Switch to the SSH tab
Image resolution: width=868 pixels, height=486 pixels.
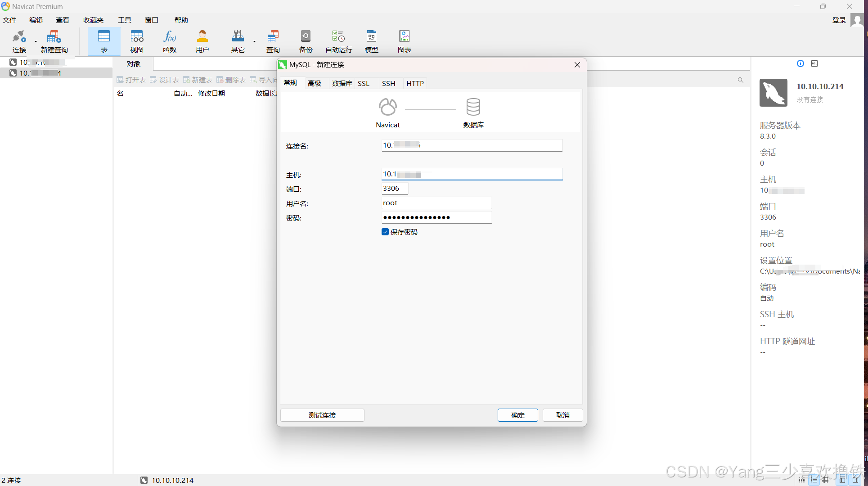coord(388,83)
